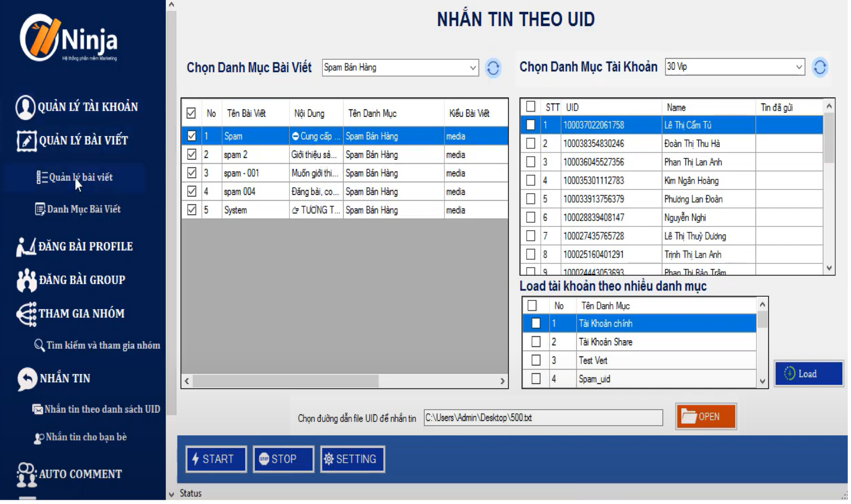The width and height of the screenshot is (851, 504).
Task: Toggle the select-all checkbox in posts table
Action: (x=191, y=113)
